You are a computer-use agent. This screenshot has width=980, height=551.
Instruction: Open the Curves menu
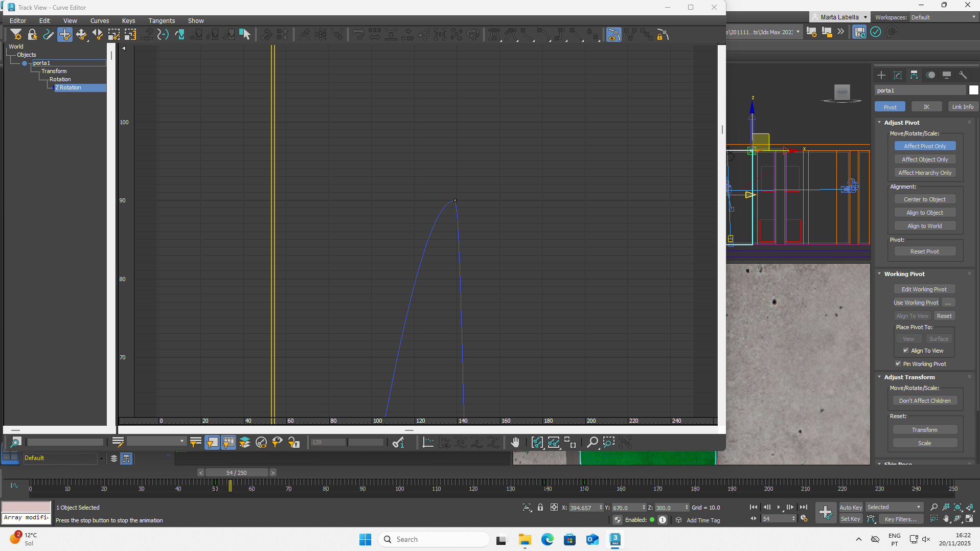(100, 21)
